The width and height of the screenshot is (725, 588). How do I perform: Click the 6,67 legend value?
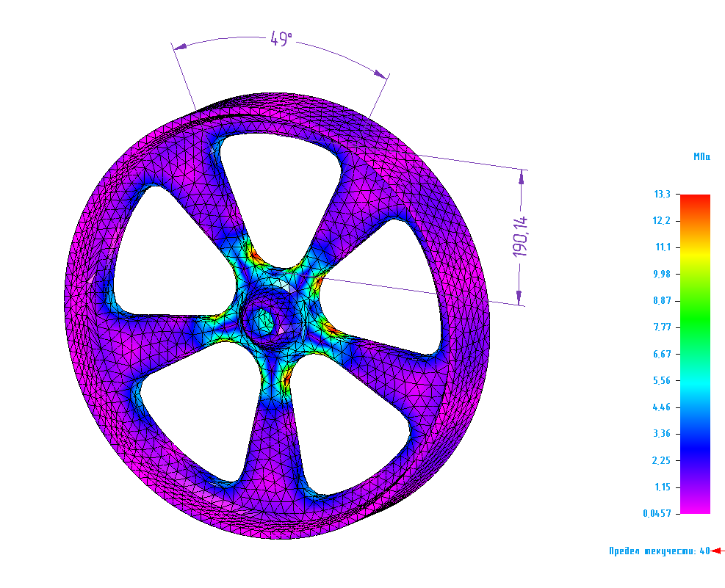[x=662, y=354]
